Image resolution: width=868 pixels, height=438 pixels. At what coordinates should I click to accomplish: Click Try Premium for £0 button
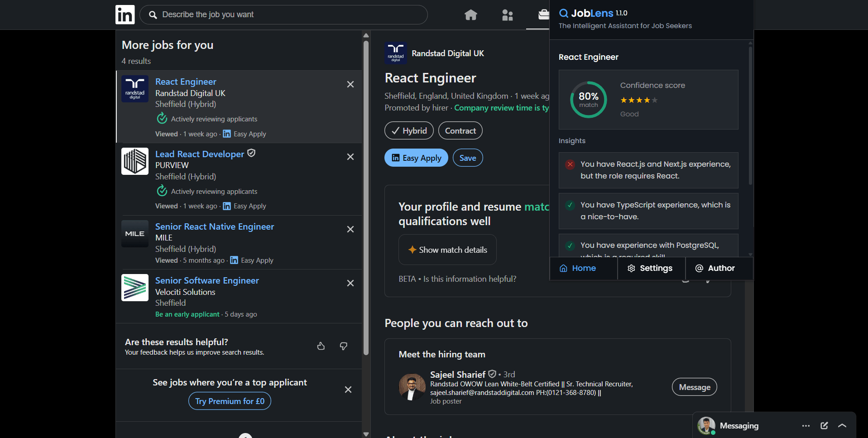pyautogui.click(x=230, y=401)
